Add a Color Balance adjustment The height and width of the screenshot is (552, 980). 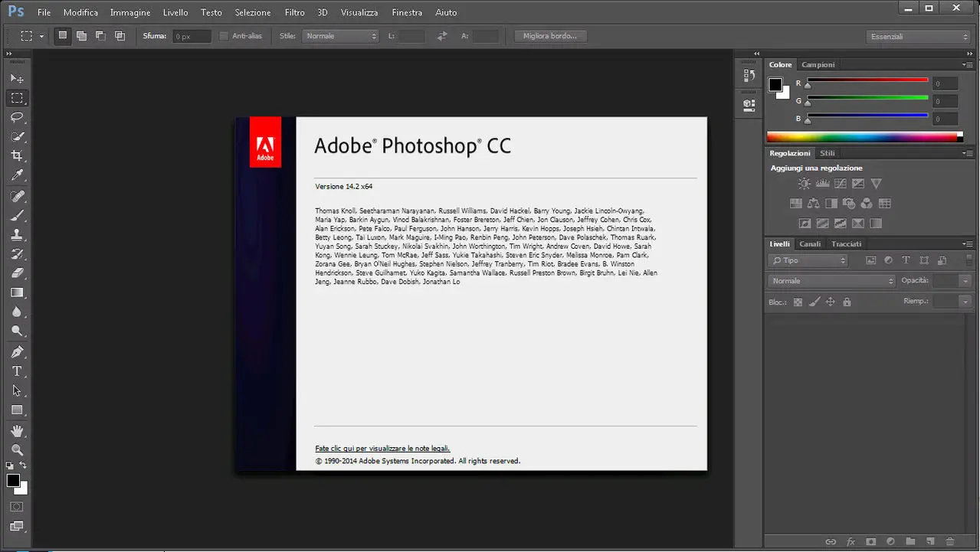point(813,204)
